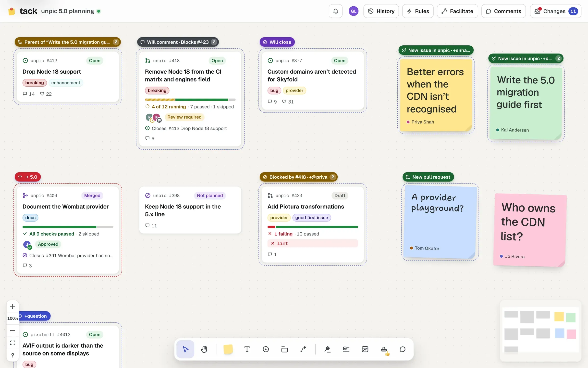Image resolution: width=588 pixels, height=368 pixels.
Task: Click the CI progress bar on #418
Action: coord(190,100)
